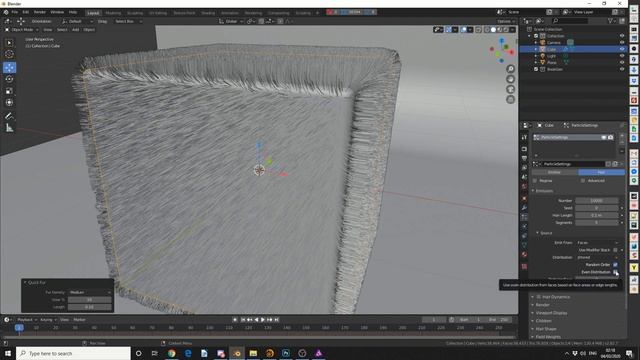Open viewport Add menu

point(76,29)
